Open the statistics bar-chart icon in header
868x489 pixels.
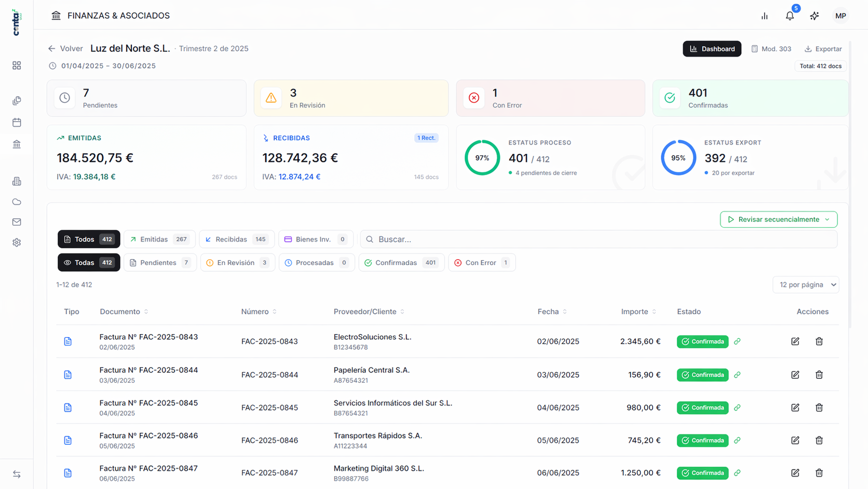(764, 16)
